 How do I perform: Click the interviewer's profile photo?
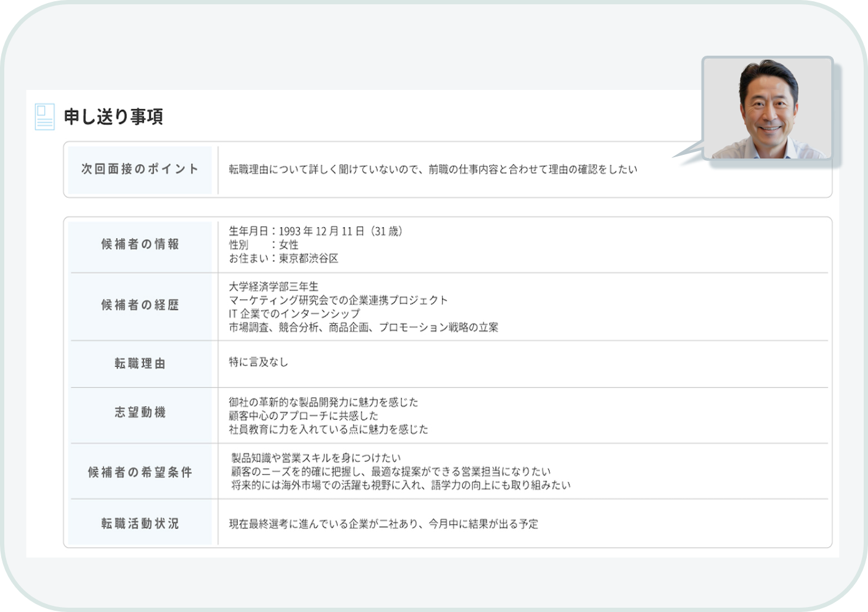click(768, 108)
